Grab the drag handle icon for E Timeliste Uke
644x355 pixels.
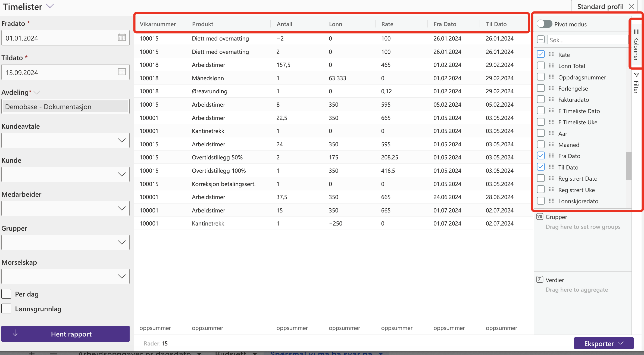click(551, 122)
